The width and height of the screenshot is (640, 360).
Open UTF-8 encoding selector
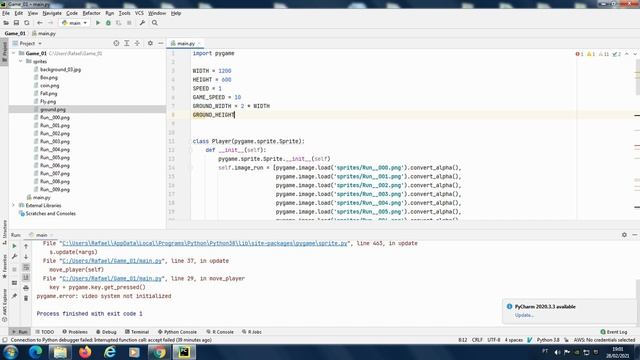click(x=493, y=340)
